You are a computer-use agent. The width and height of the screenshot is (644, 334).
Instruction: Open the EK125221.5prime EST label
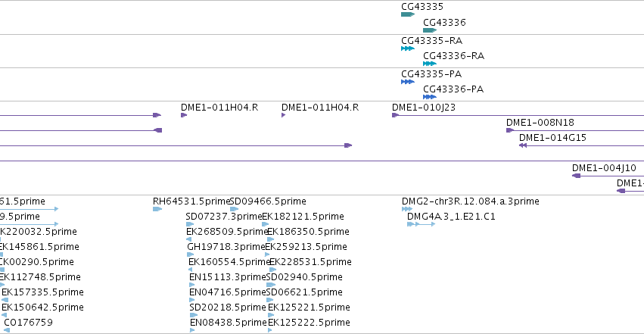click(309, 307)
